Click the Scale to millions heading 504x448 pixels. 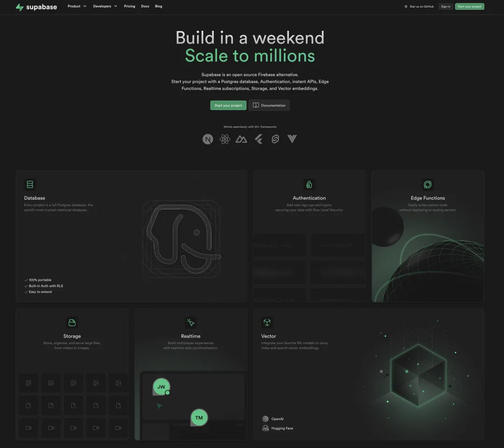[x=250, y=55]
